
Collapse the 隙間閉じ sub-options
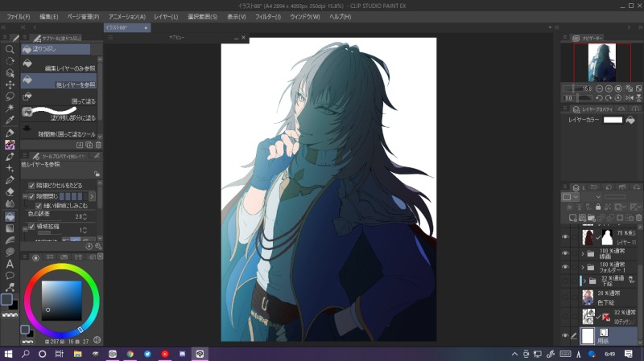tap(25, 196)
